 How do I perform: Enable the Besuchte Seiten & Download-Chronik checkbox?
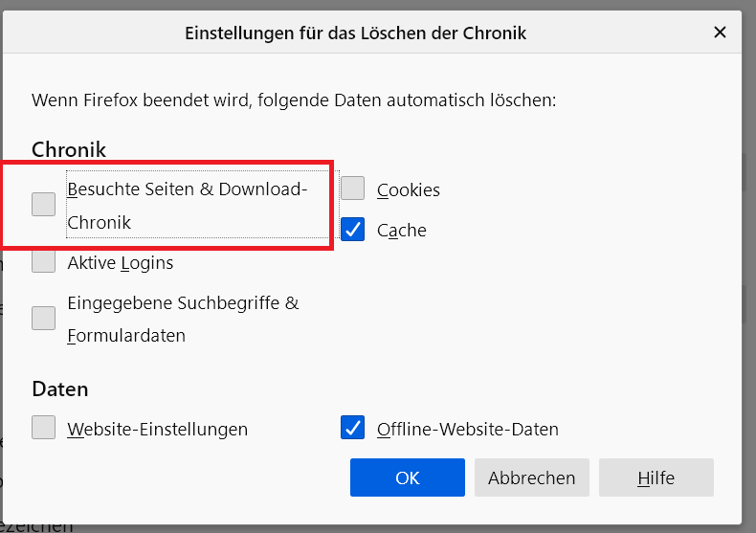(x=43, y=204)
